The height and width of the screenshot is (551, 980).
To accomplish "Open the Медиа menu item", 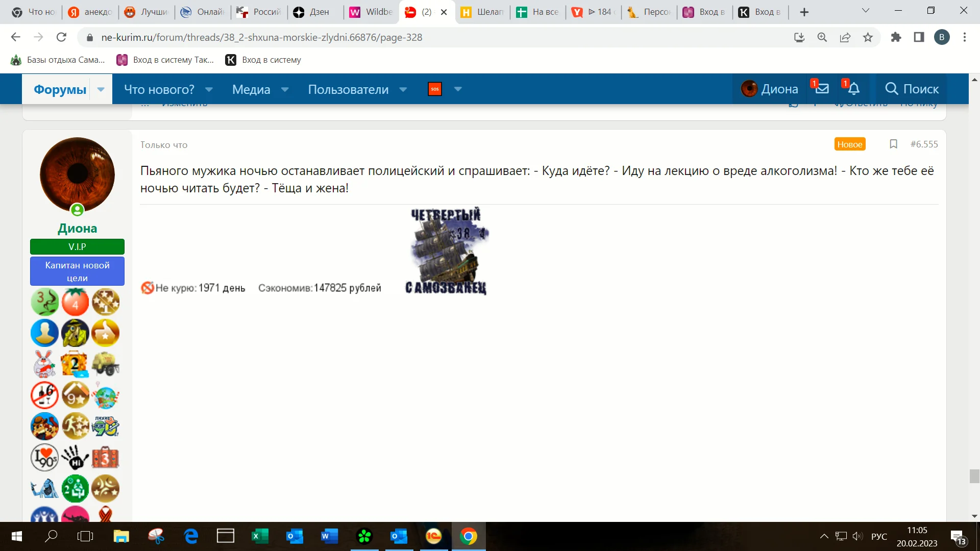I will click(251, 89).
